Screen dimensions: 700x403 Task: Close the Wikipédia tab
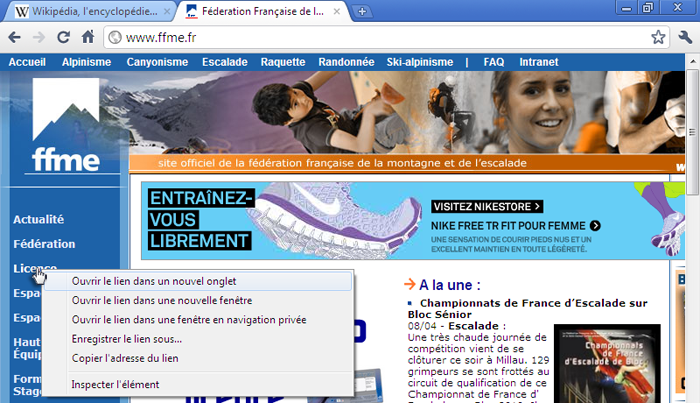pyautogui.click(x=167, y=12)
